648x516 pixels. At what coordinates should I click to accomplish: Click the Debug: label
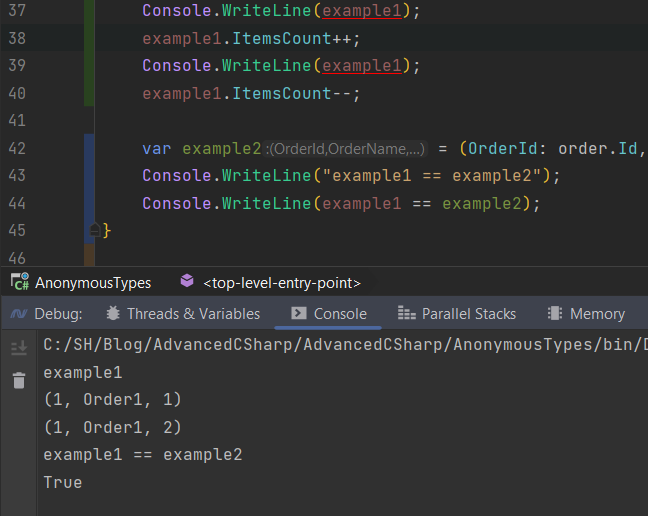(58, 314)
